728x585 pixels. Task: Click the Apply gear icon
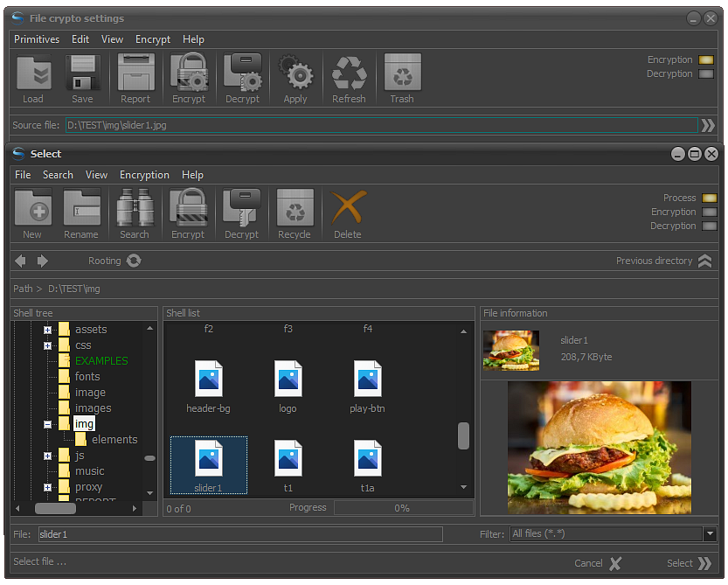[x=296, y=72]
